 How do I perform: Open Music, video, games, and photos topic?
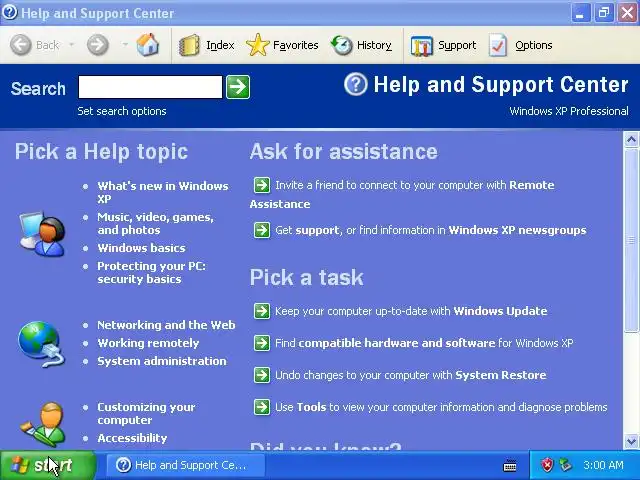(x=155, y=223)
